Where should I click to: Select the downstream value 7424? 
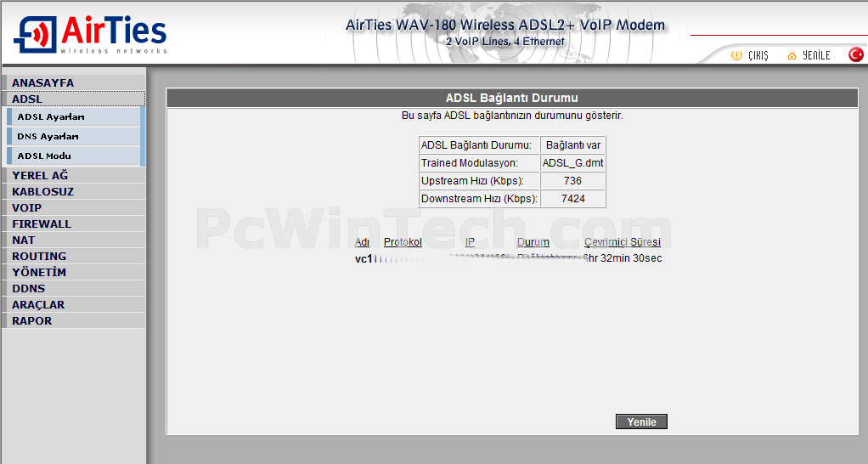(573, 198)
